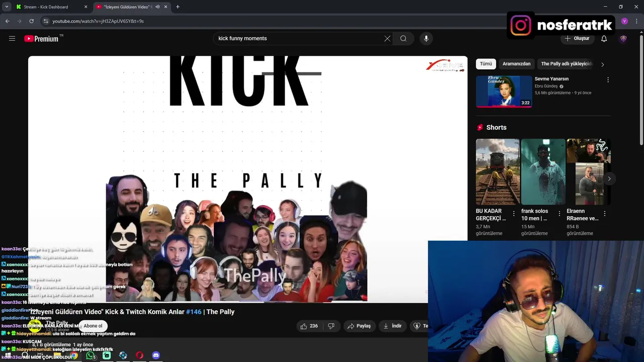Screen dimensions: 644x362
Task: Share the video via the Paylaş button
Action: click(359, 326)
